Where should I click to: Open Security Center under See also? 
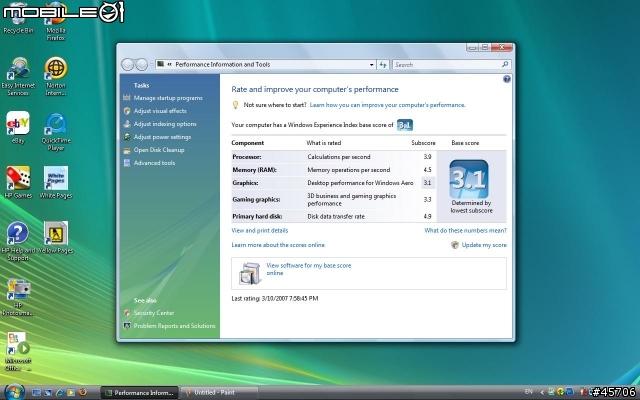coord(153,313)
